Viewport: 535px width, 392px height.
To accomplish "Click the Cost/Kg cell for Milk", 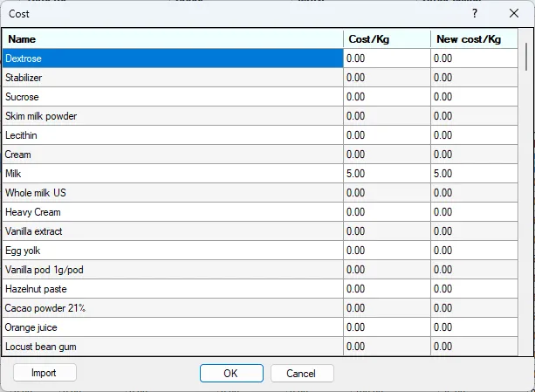I will pos(387,174).
